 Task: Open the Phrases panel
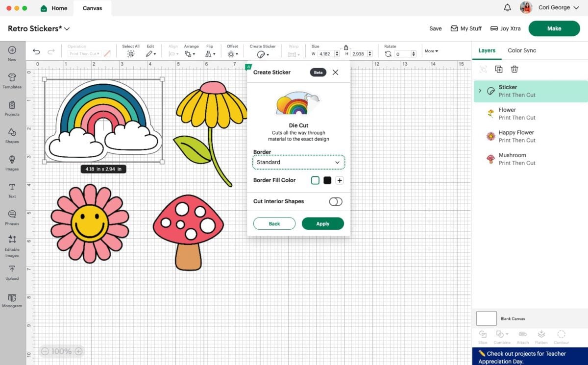[12, 218]
